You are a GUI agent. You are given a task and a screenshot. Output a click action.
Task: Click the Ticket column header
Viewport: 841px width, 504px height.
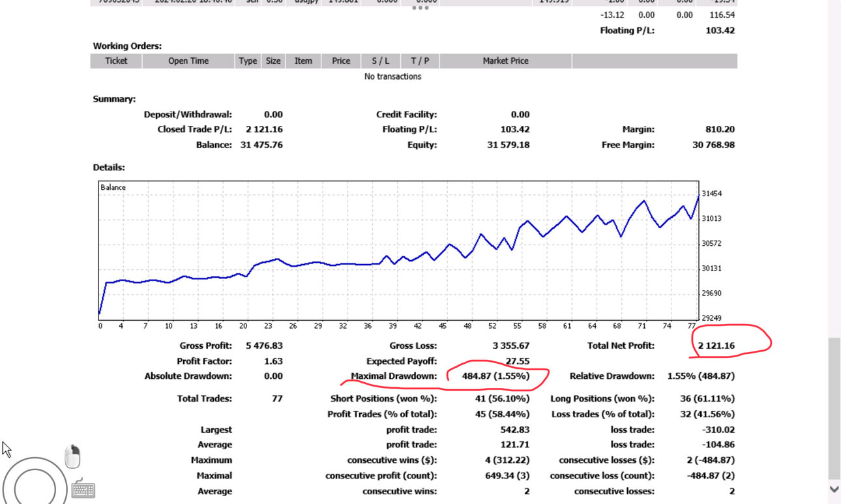click(116, 61)
